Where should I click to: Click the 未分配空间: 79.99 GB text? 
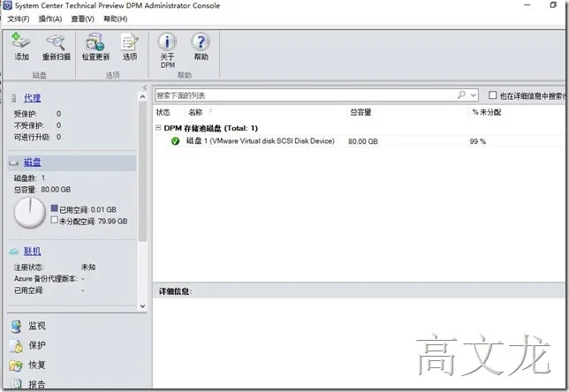(94, 222)
